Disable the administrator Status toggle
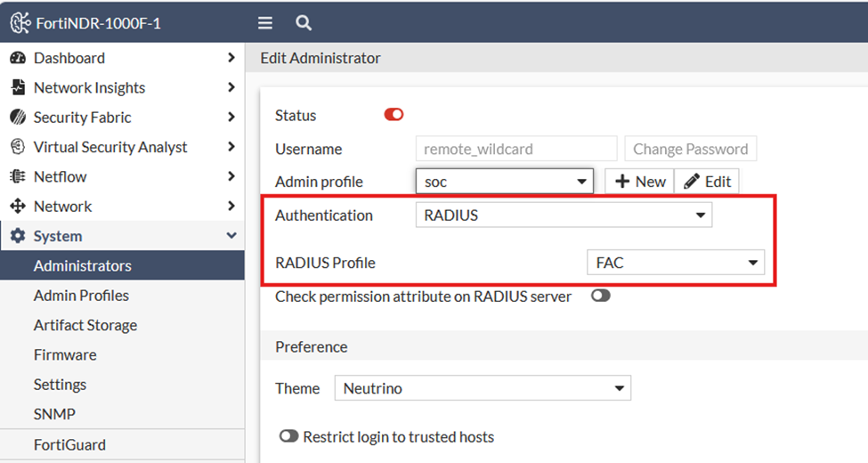868x463 pixels. 393,115
